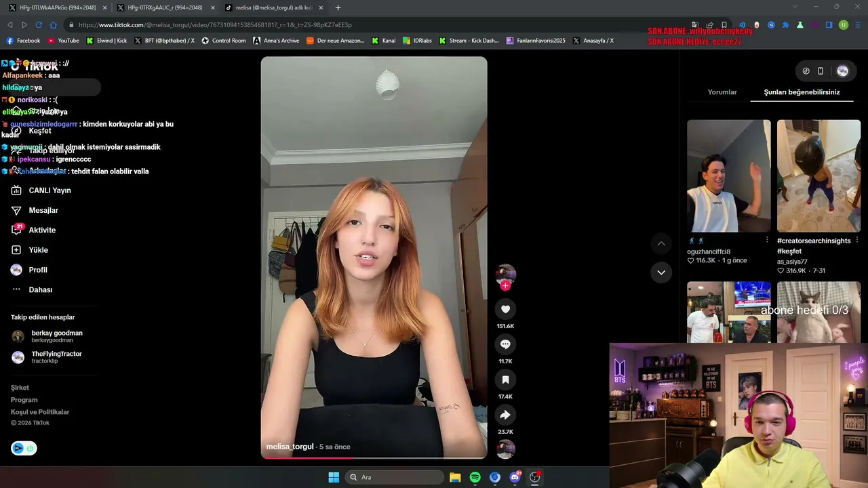868x488 pixels.
Task: Open the translate page icon in address bar
Action: [x=695, y=25]
